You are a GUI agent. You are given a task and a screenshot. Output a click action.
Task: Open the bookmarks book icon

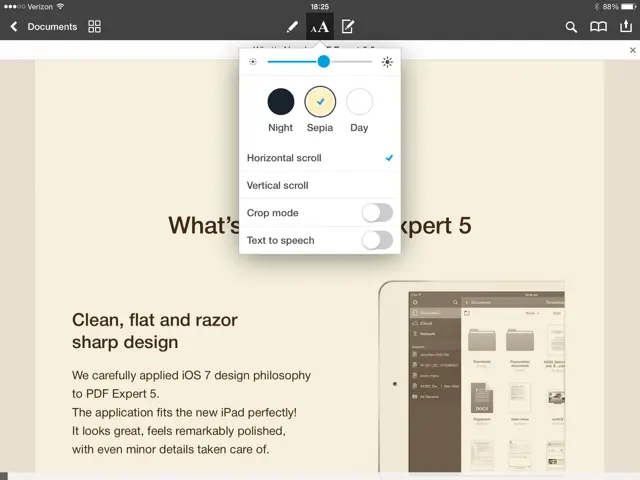click(x=598, y=27)
